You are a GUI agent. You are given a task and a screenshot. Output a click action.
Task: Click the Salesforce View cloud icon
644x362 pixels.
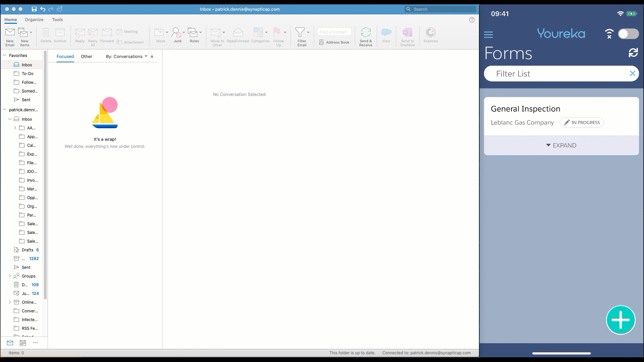(386, 32)
